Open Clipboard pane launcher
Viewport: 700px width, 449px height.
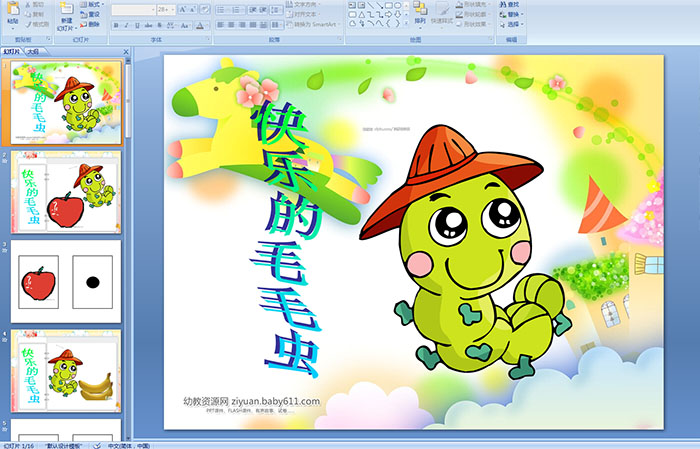pos(48,39)
